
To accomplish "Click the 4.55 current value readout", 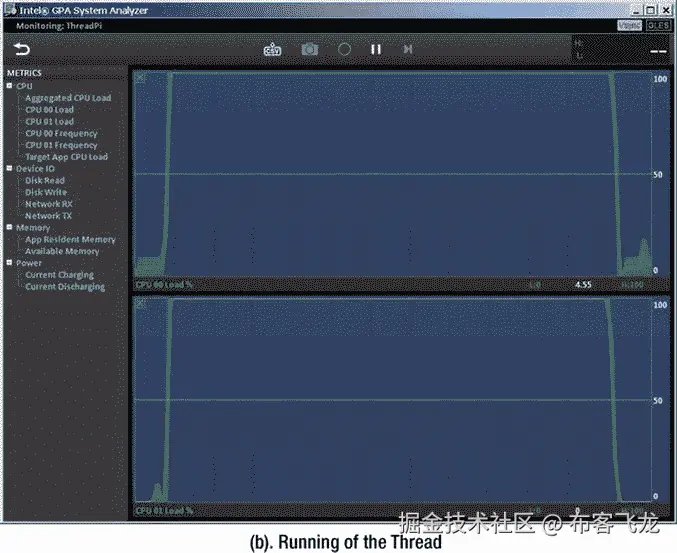I will 583,284.
